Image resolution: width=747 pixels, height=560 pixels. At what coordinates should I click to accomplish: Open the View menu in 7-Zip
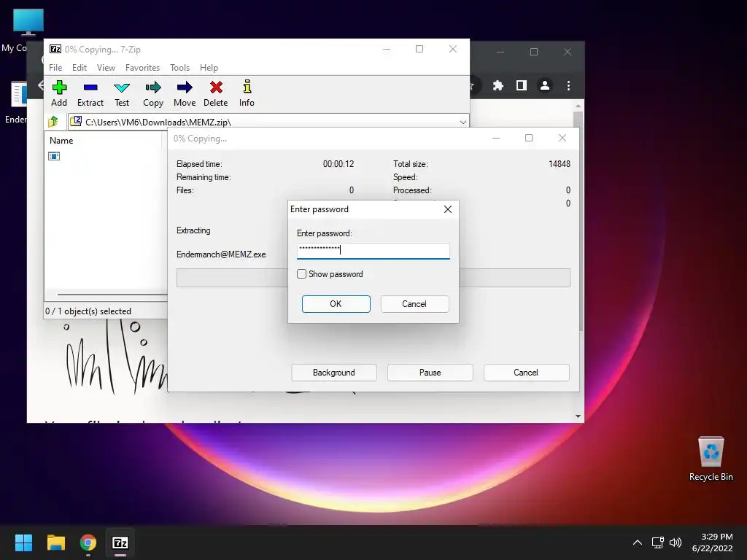point(106,68)
